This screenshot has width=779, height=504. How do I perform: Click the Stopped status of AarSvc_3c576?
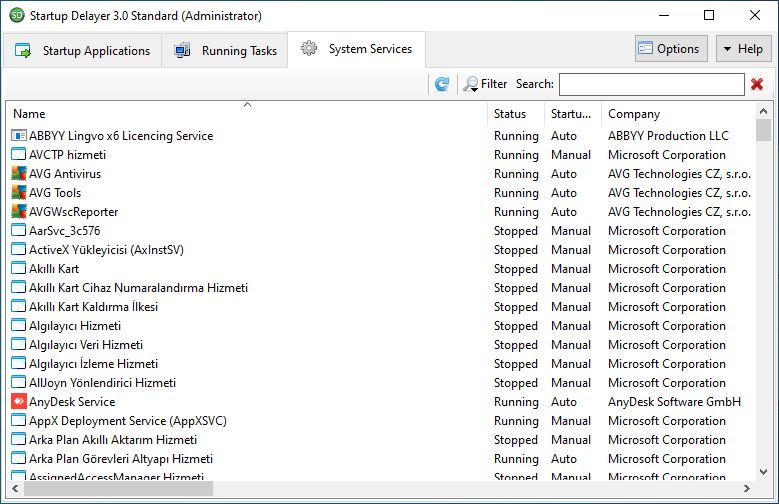point(516,231)
